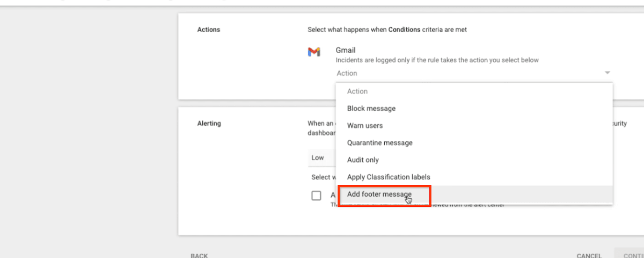Select the Warn users option
The width and height of the screenshot is (644, 258).
(365, 126)
